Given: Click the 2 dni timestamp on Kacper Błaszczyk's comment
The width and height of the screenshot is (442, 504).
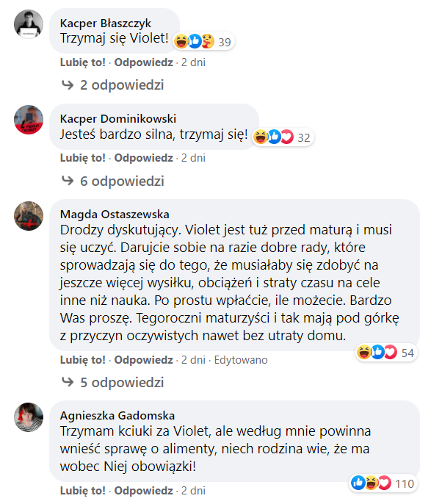Looking at the screenshot, I should pyautogui.click(x=193, y=62).
